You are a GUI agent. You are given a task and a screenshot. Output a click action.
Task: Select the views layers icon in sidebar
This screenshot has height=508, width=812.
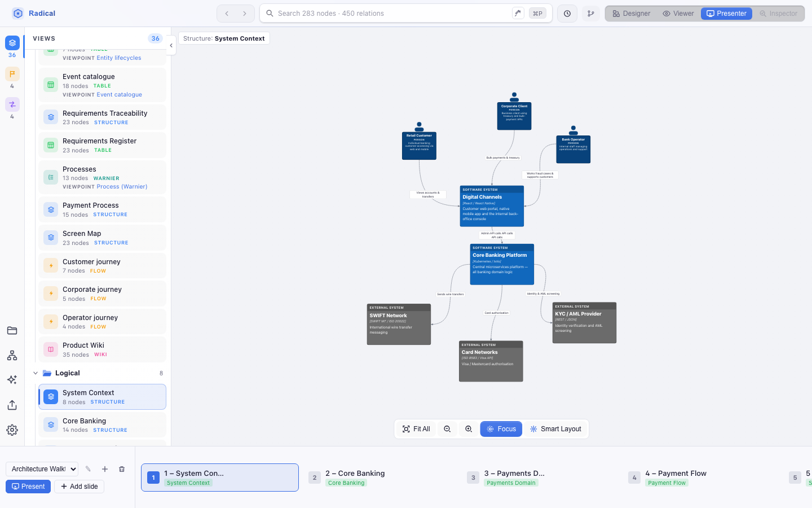[x=12, y=43]
